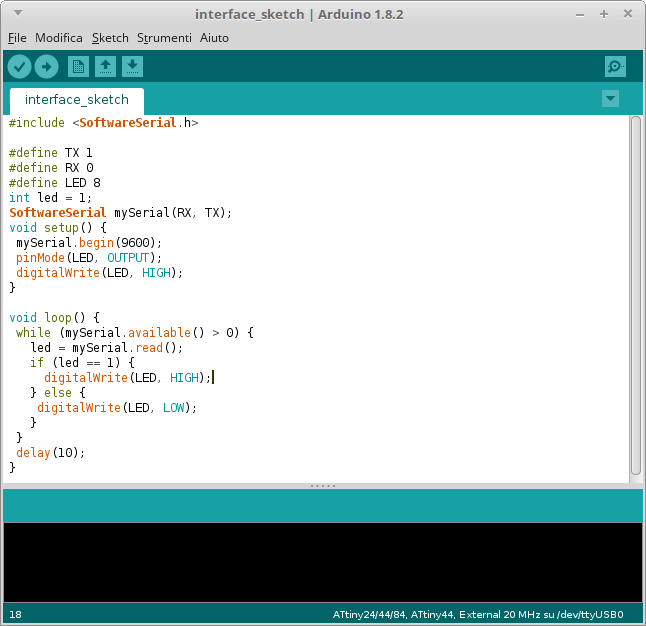Image resolution: width=646 pixels, height=626 pixels.
Task: Open the File menu
Action: tap(17, 38)
